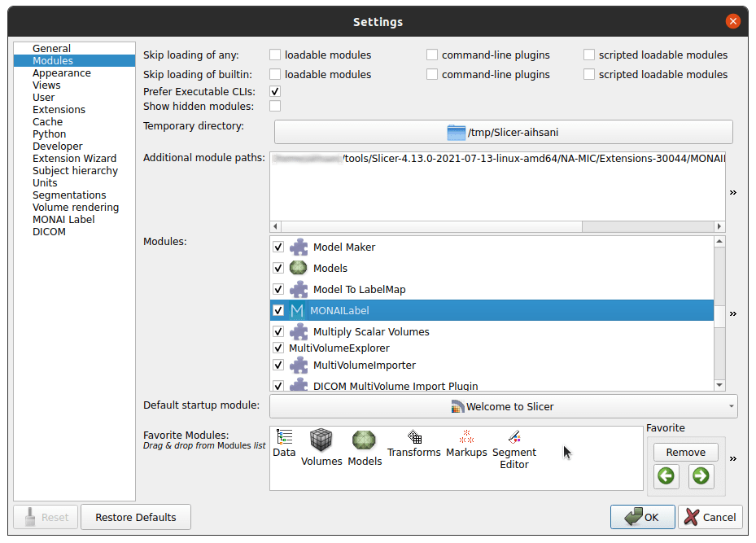Open the General settings page
The height and width of the screenshot is (543, 756).
click(x=51, y=48)
